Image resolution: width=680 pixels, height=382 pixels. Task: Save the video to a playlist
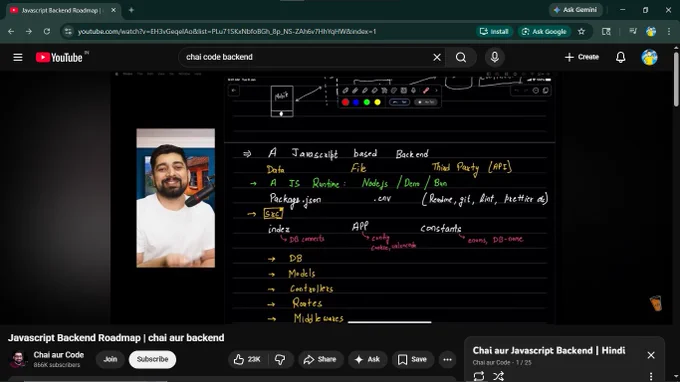412,359
